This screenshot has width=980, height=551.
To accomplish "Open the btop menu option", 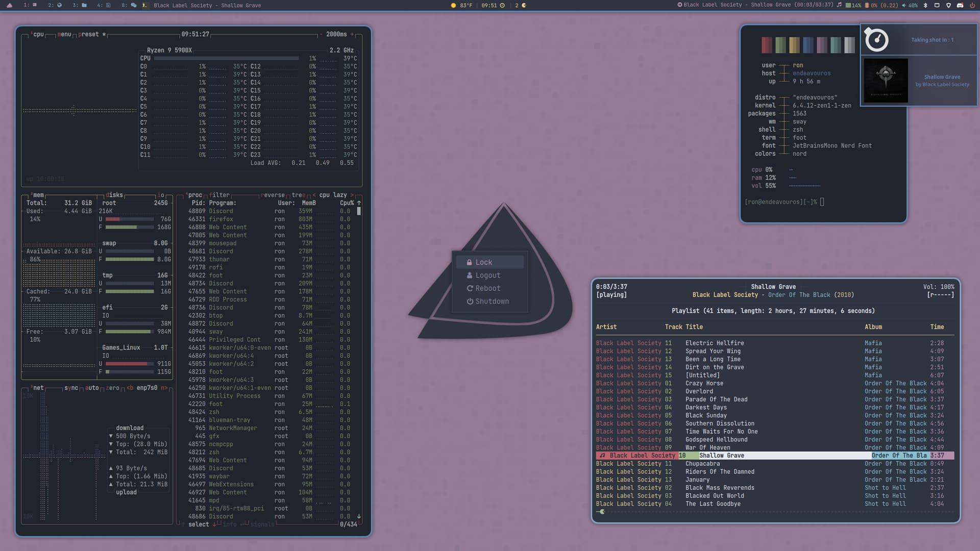I will tap(64, 34).
